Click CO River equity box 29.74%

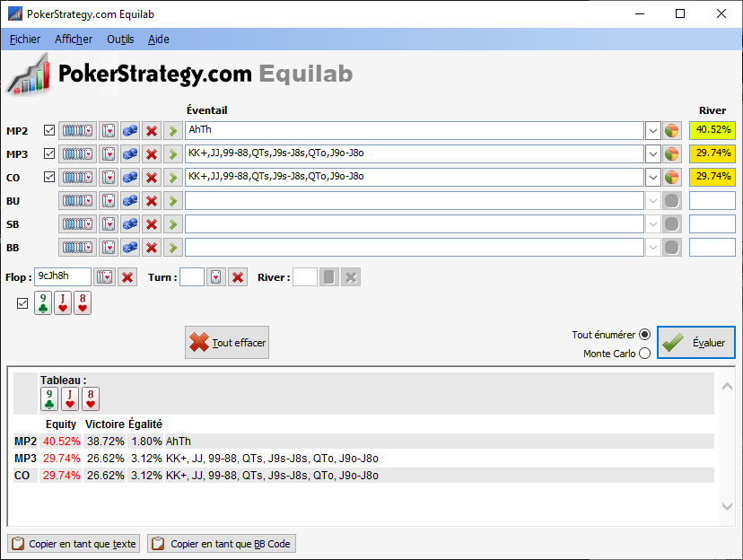(x=712, y=177)
